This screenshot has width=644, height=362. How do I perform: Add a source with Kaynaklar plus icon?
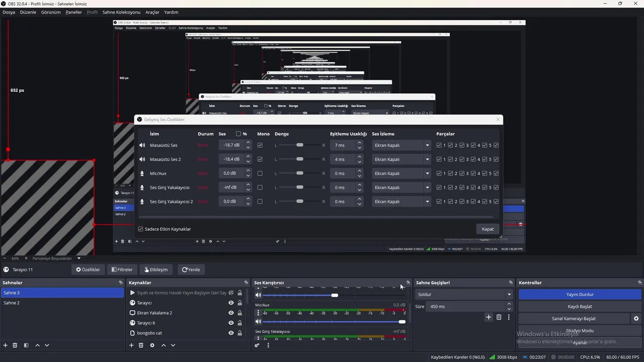point(131,345)
